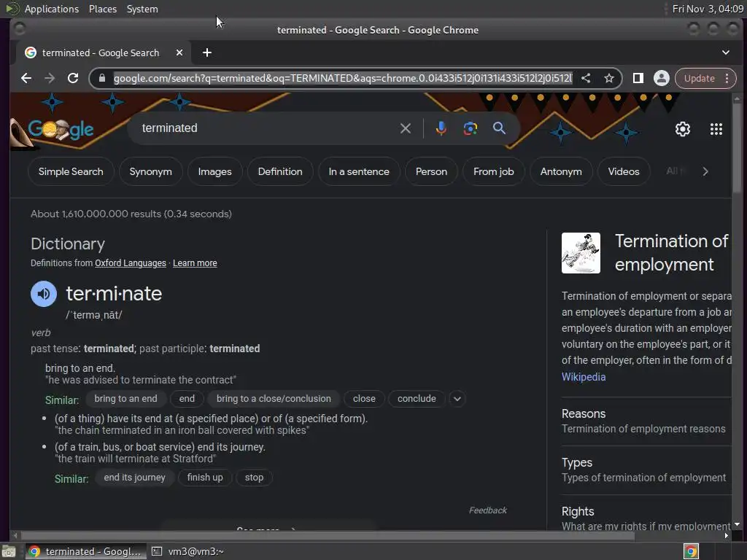Select the Definition filter chip

280,171
